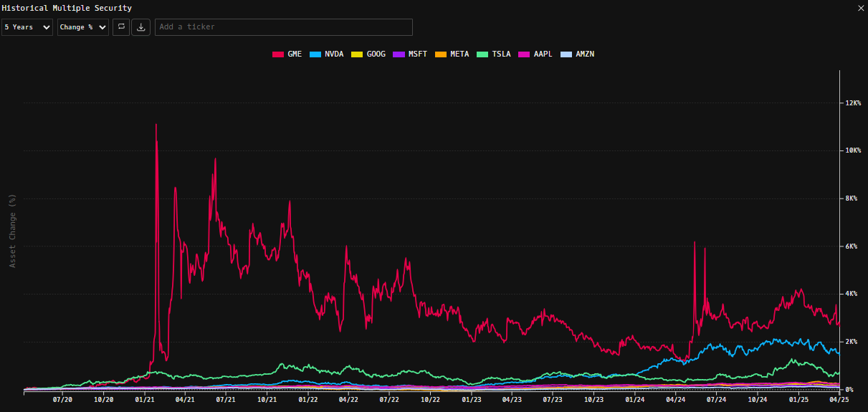Screen dimensions: 868x412
Task: Click the 07/22 x-axis date label
Action: pos(389,400)
